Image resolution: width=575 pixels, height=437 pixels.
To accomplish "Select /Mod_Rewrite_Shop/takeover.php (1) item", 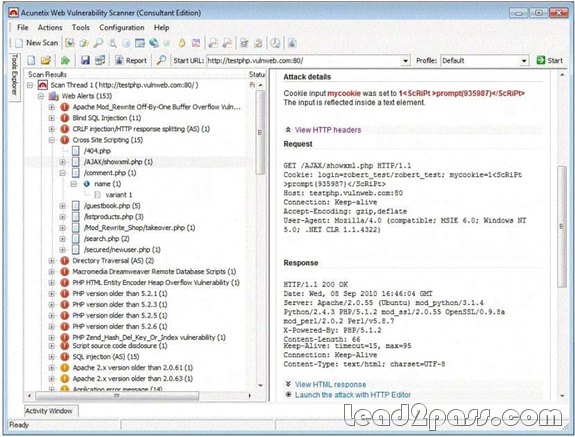I will [139, 228].
